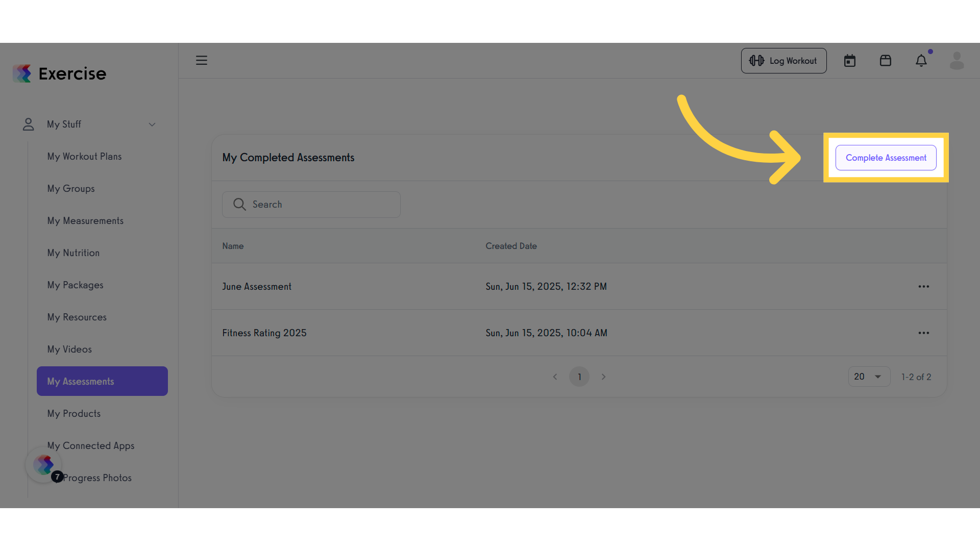
Task: Open My Videos
Action: pyautogui.click(x=69, y=349)
